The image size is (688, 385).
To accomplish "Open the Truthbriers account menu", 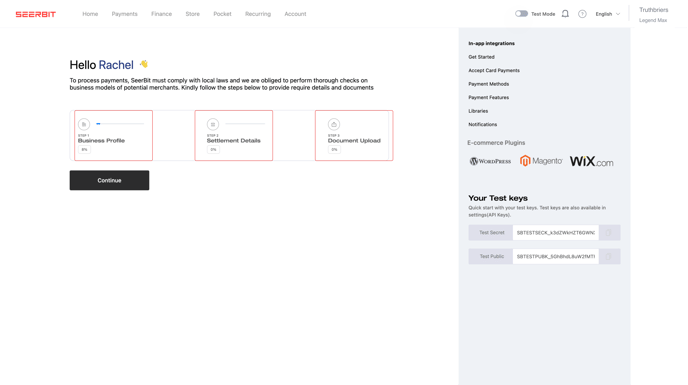I will pyautogui.click(x=653, y=10).
